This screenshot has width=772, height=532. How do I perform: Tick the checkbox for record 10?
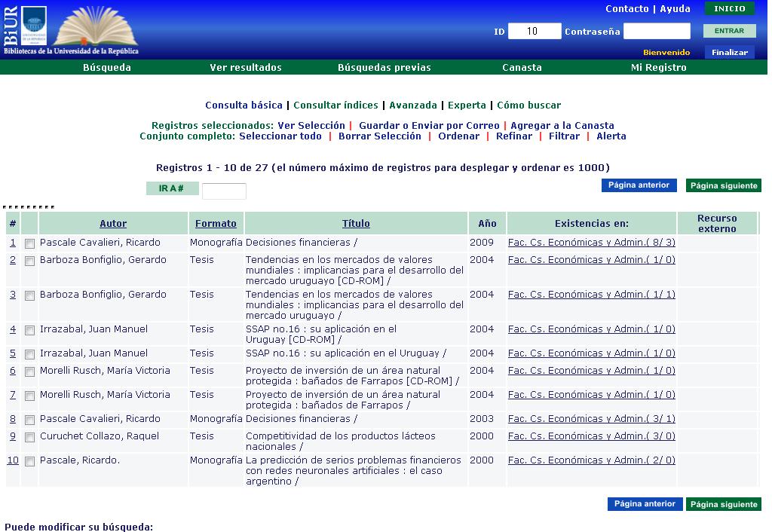pos(29,463)
